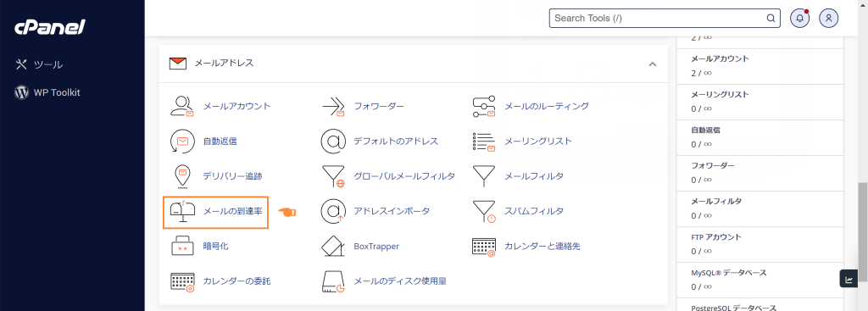This screenshot has height=311, width=868.
Task: Click the statistics chart side button
Action: coord(849,278)
